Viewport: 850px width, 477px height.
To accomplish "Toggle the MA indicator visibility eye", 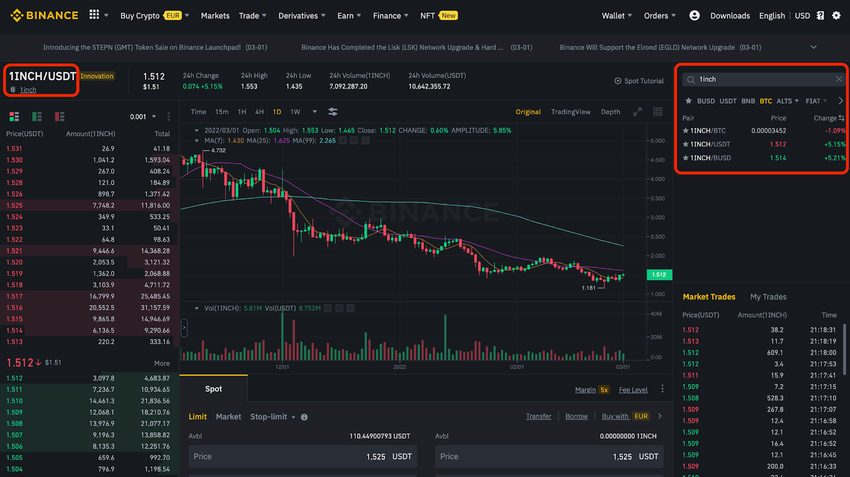I will (x=343, y=140).
